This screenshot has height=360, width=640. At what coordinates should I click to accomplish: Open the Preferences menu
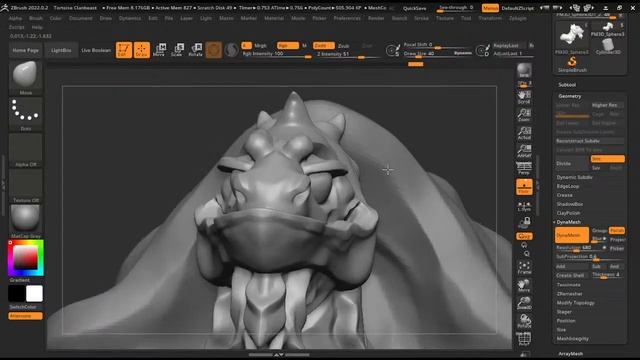tap(347, 18)
